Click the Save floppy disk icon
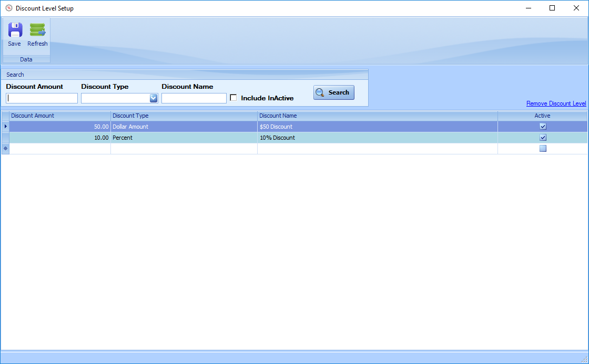Screen dimensions: 589x364 [15, 30]
